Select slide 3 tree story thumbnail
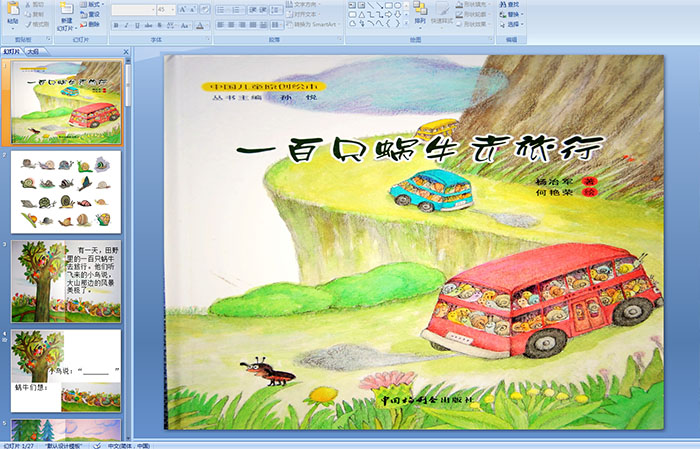 click(66, 281)
